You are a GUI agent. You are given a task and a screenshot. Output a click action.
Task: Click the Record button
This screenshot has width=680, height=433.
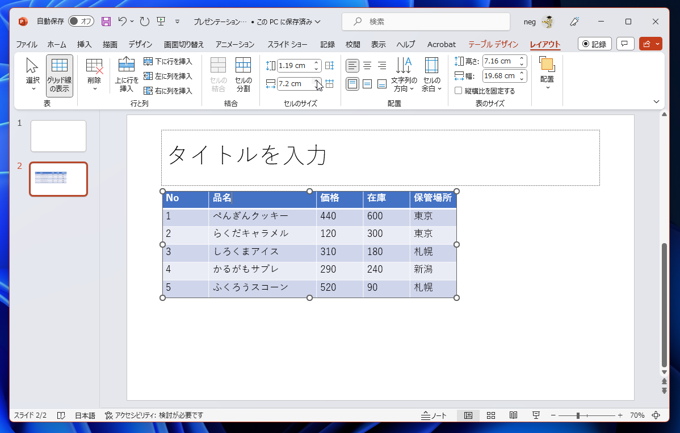coord(595,44)
